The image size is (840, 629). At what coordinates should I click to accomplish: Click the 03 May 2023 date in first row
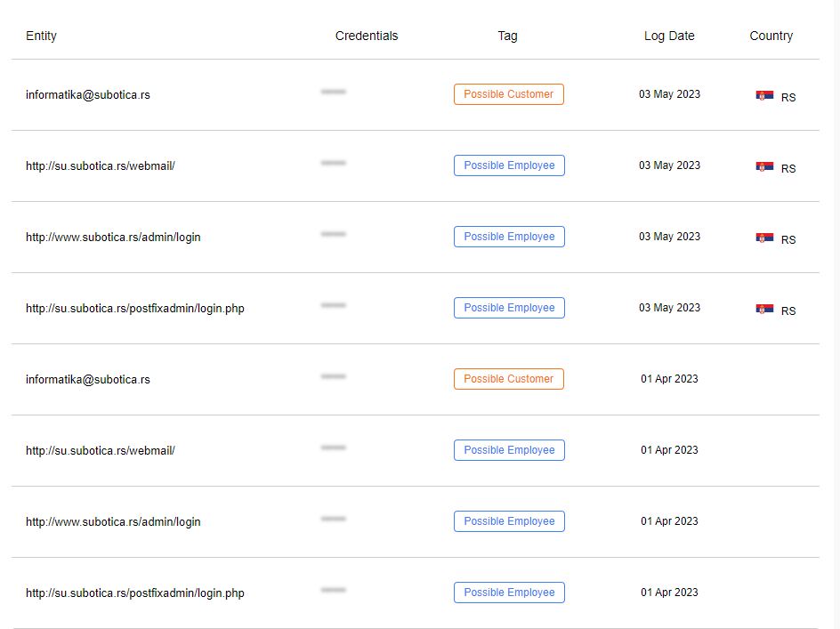point(670,94)
